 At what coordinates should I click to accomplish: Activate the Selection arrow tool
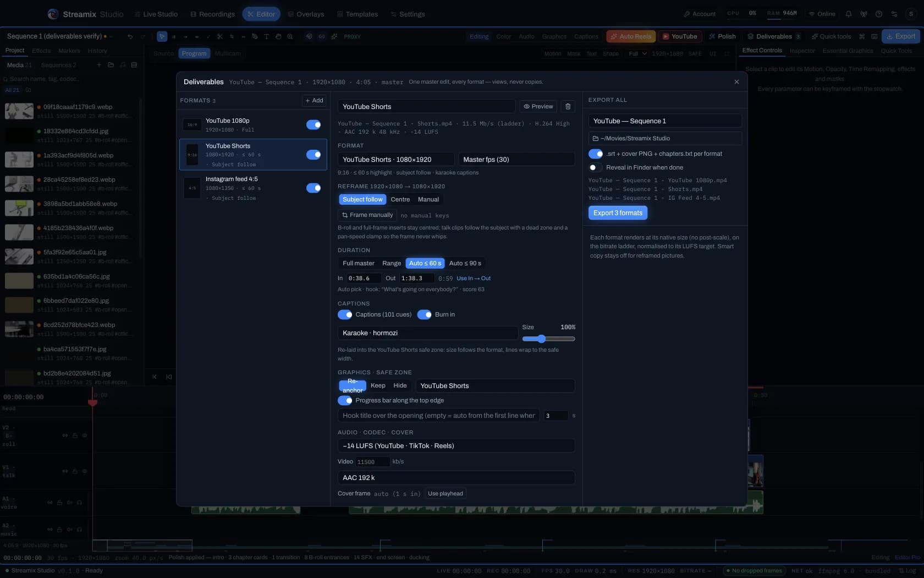(162, 36)
